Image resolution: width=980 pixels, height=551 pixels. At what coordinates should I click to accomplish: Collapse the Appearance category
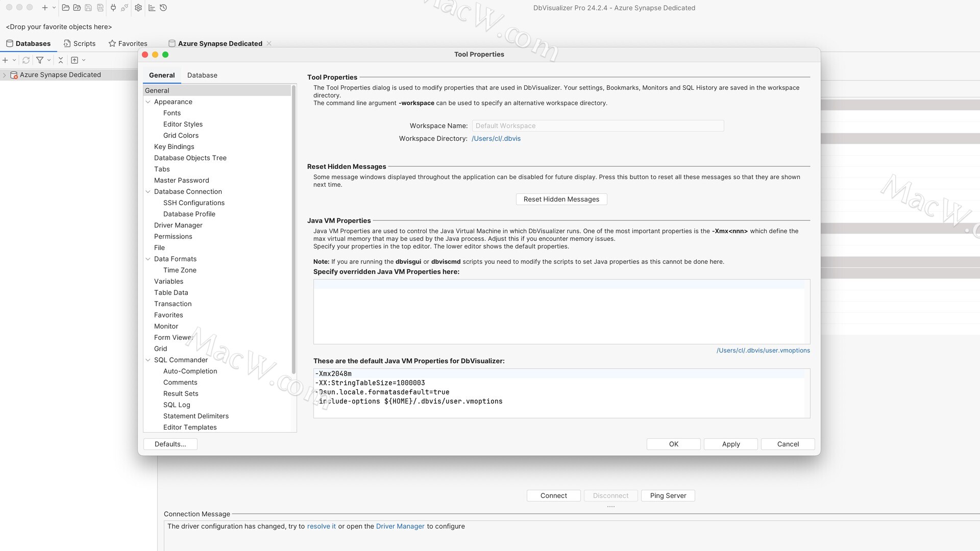148,102
